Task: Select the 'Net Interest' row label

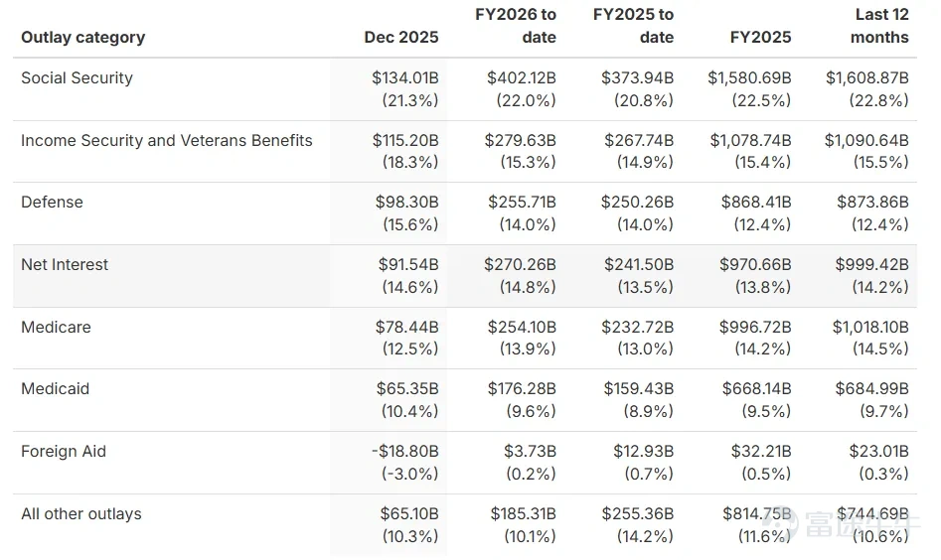Action: click(65, 264)
